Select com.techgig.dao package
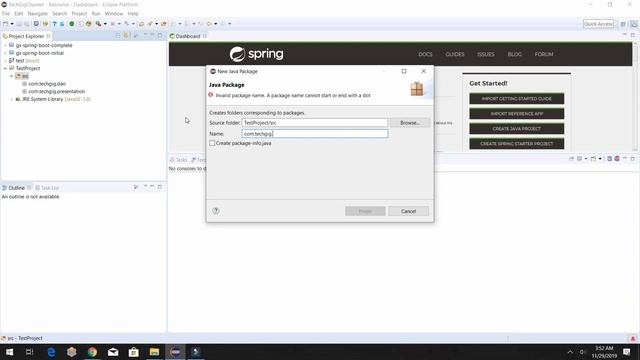The height and width of the screenshot is (360, 640). (47, 84)
